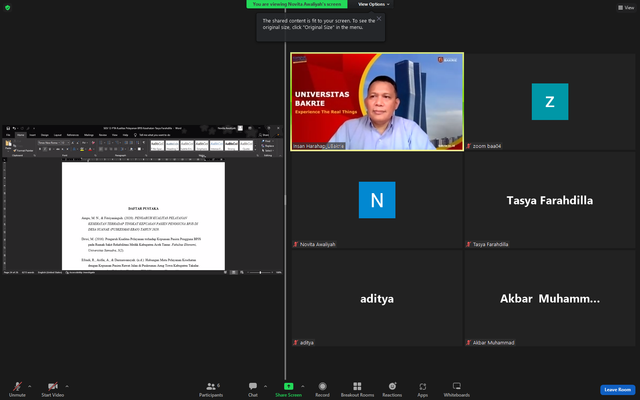Open the File tab in shared Word
The width and height of the screenshot is (640, 400).
(x=8, y=135)
